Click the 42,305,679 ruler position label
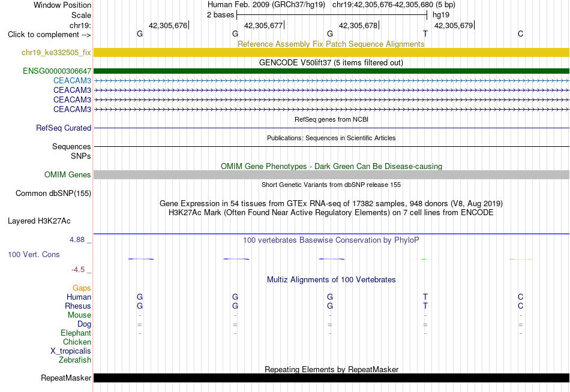This screenshot has width=570, height=392. coord(454,25)
